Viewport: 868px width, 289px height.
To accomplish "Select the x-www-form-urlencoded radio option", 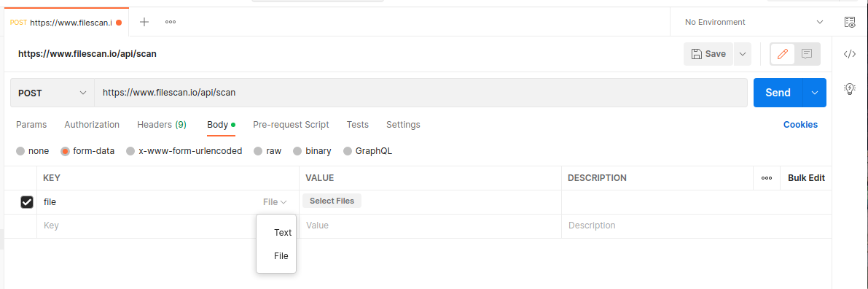I will point(130,151).
